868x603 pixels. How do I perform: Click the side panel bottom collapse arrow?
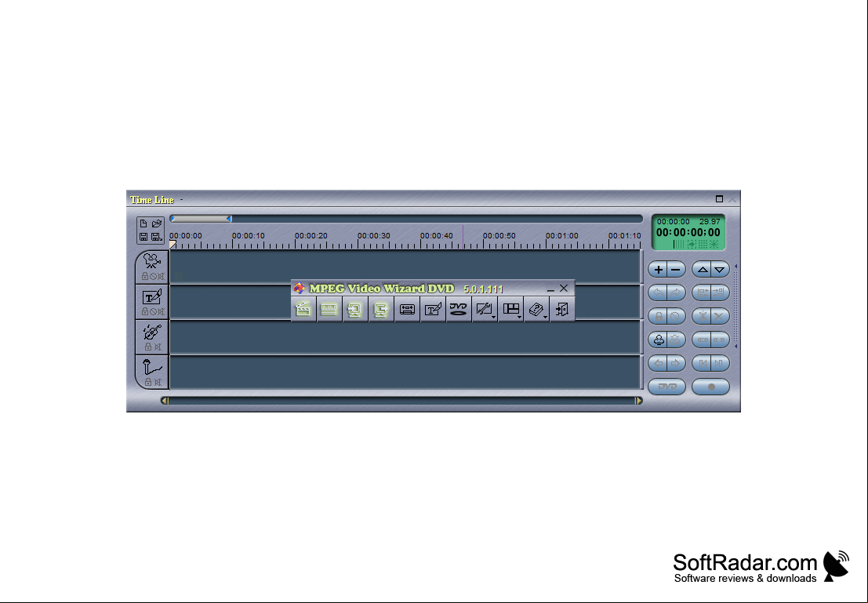point(735,346)
